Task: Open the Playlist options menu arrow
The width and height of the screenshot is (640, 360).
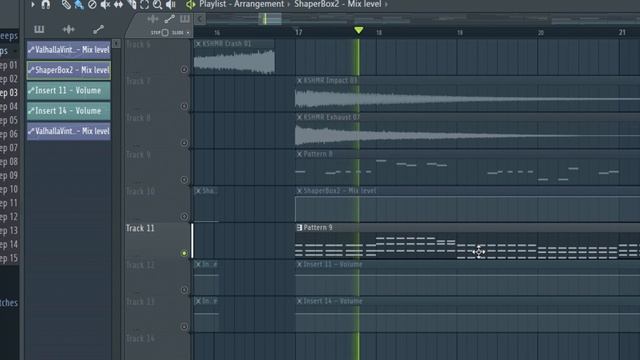Action: 33,4
